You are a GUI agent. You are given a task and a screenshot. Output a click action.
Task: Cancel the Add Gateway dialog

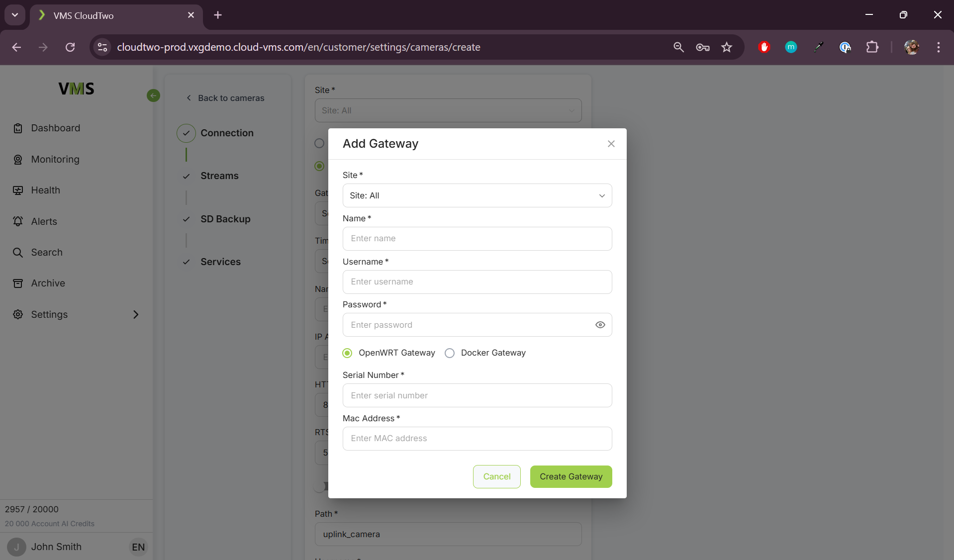click(496, 476)
